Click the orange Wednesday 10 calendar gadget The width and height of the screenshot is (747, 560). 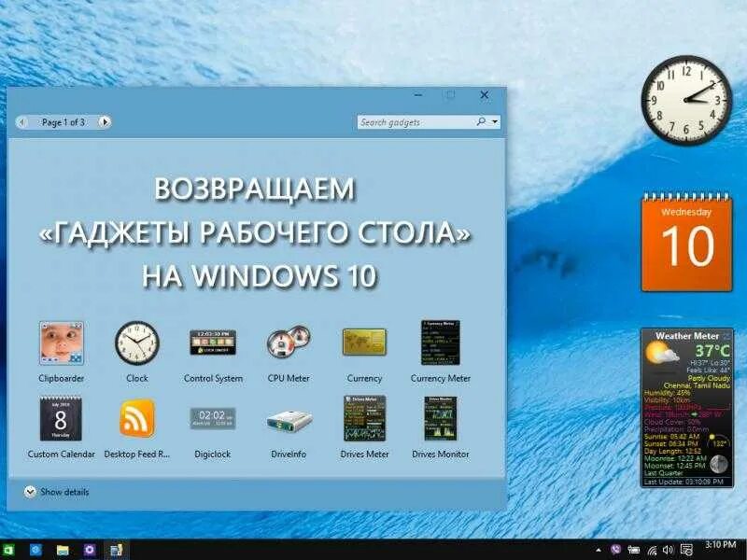pyautogui.click(x=686, y=242)
